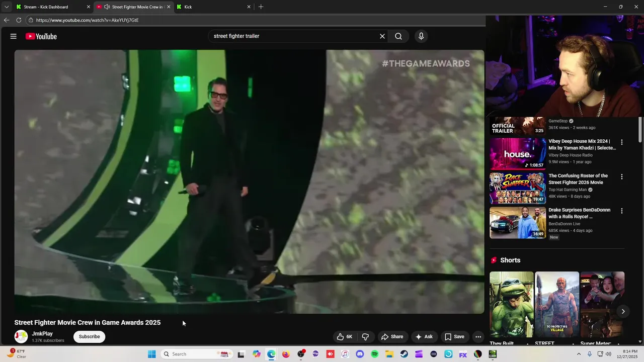This screenshot has width=644, height=362.
Task: Open Steam from the taskbar
Action: point(404,354)
